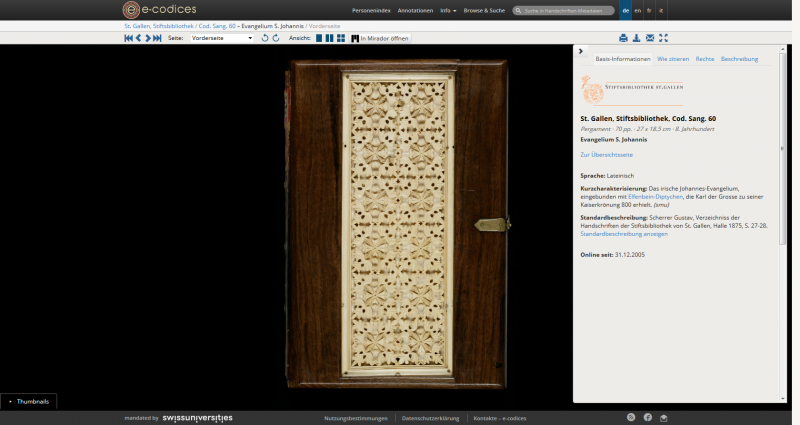This screenshot has height=425, width=800.
Task: Select the Wie zitieren tab
Action: 673,59
